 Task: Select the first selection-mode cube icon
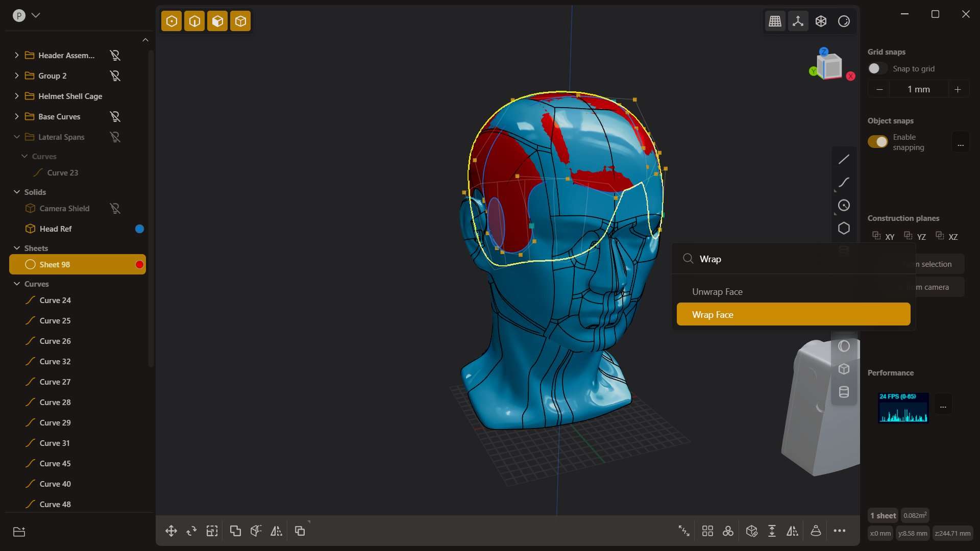pyautogui.click(x=171, y=21)
